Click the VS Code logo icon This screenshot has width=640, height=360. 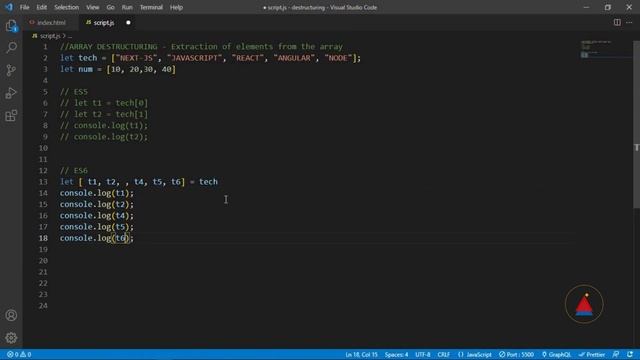[x=9, y=7]
